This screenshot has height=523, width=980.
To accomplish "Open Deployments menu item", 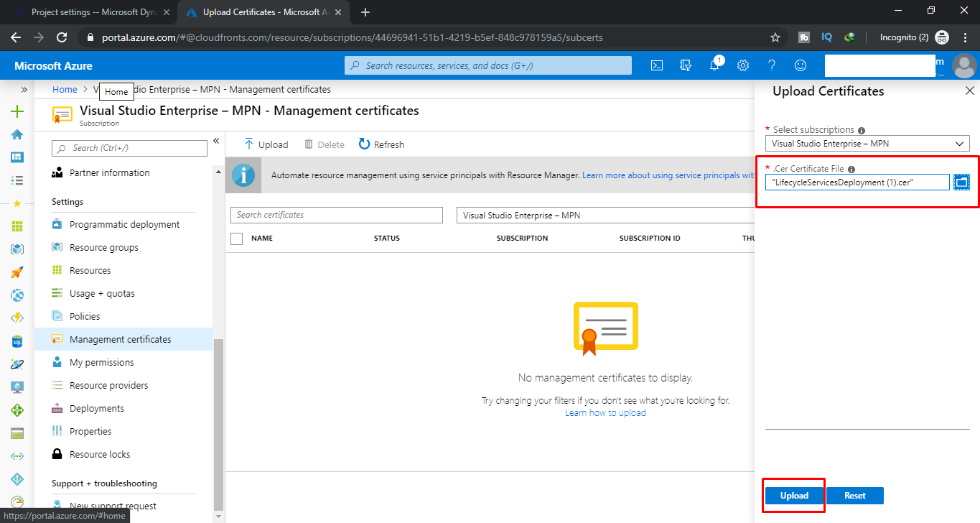I will click(96, 409).
